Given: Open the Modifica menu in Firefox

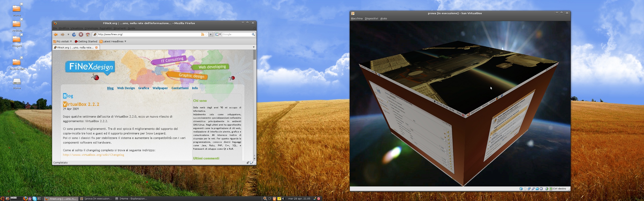Looking at the screenshot, I should (64, 28).
